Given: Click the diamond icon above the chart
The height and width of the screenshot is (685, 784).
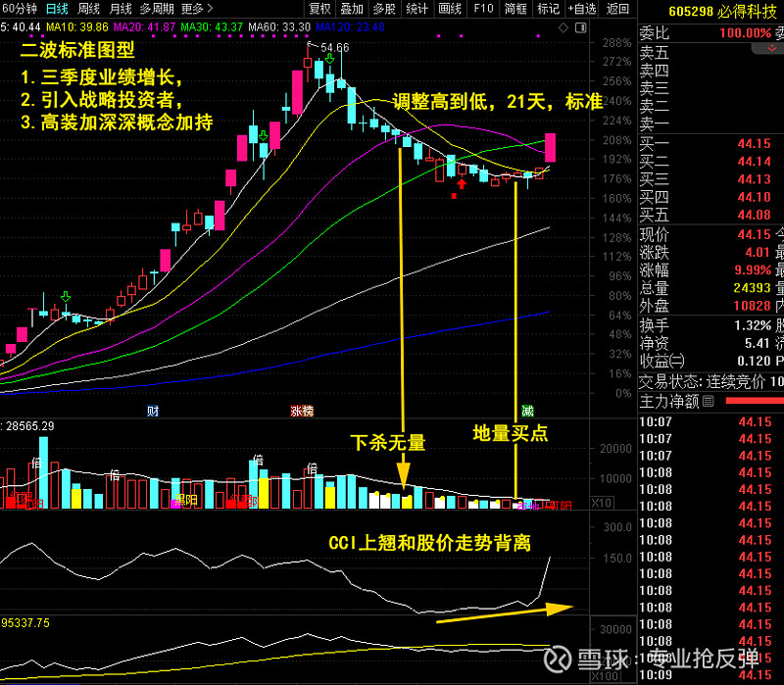Looking at the screenshot, I should (x=563, y=28).
